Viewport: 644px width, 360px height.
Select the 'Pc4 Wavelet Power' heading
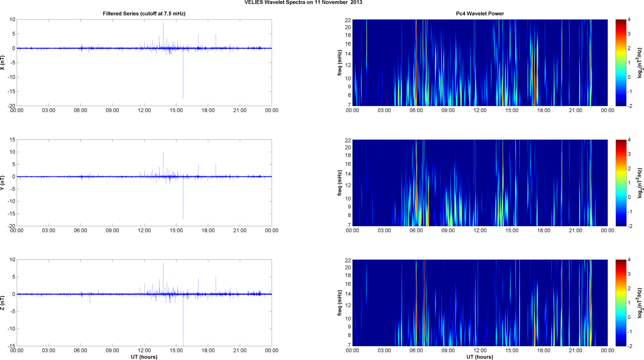479,14
